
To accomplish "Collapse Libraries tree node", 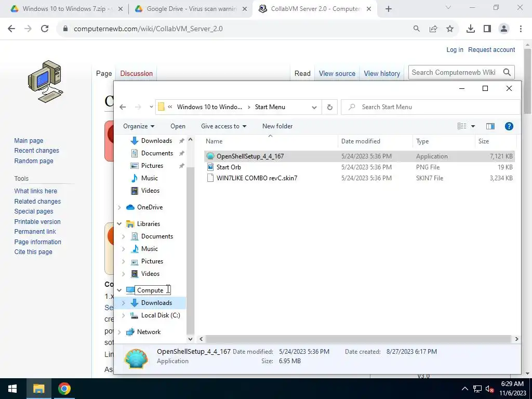I will [x=119, y=224].
